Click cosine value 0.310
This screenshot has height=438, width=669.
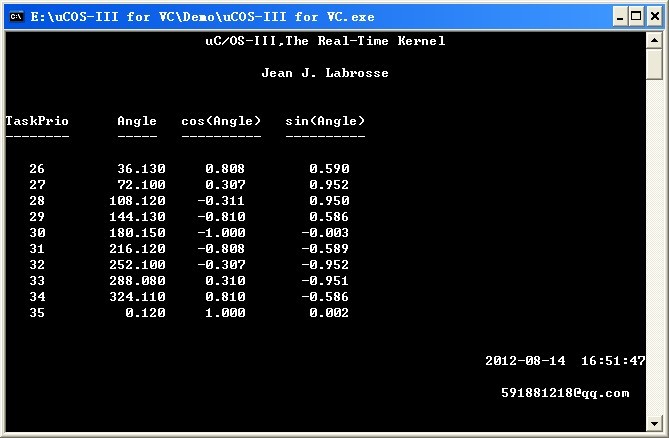225,281
